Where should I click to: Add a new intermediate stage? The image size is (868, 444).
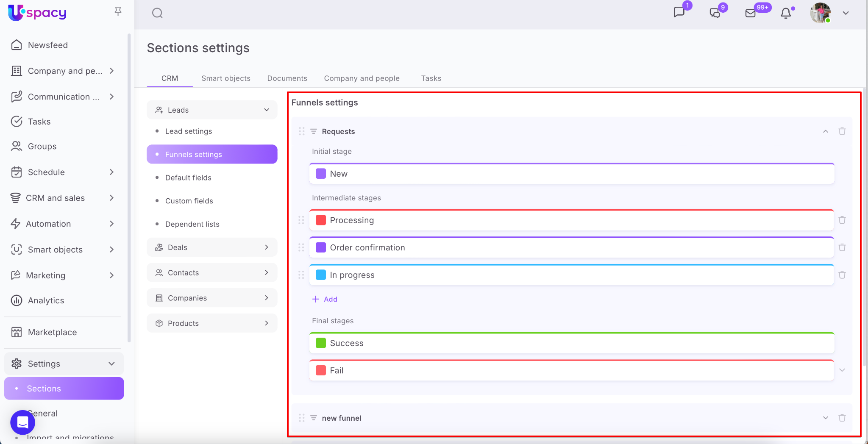tap(325, 299)
